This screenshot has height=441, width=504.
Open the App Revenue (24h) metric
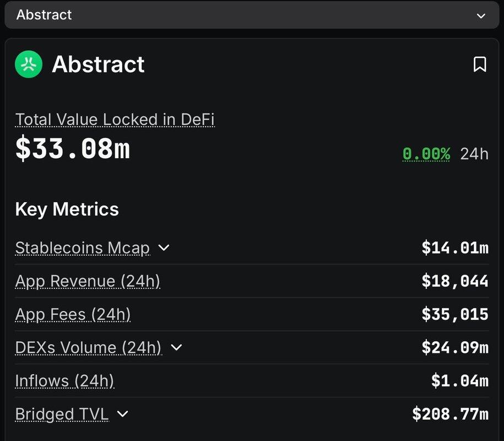(88, 281)
